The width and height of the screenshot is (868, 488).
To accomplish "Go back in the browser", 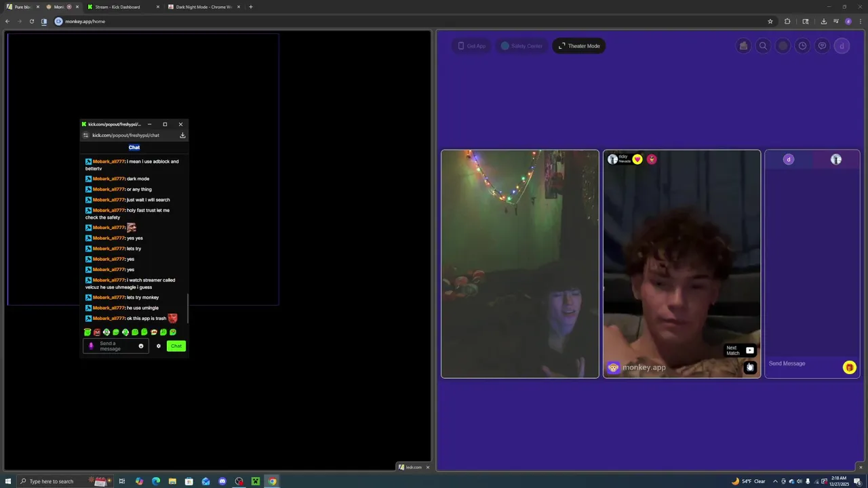I will [x=7, y=22].
